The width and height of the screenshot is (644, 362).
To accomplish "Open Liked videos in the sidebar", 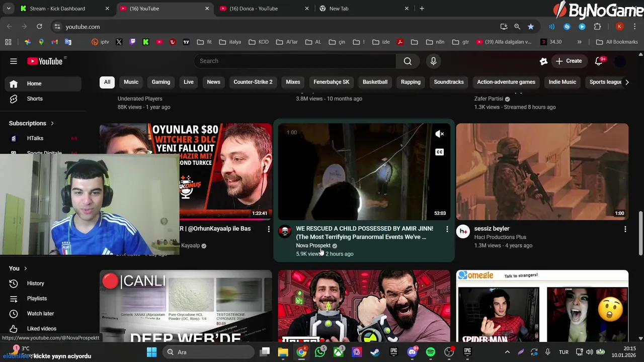I will click(x=43, y=329).
